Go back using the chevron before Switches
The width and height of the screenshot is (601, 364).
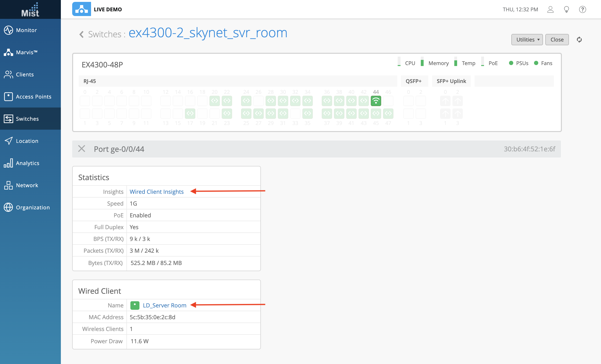point(81,34)
